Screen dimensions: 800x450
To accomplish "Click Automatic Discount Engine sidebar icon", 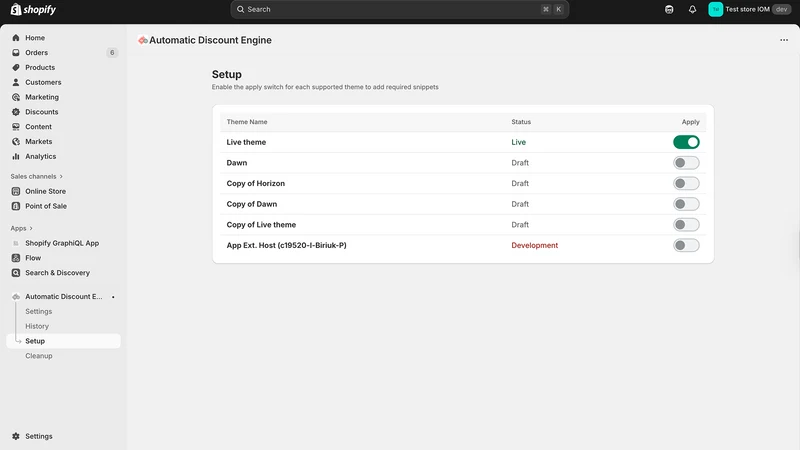I will 16,296.
